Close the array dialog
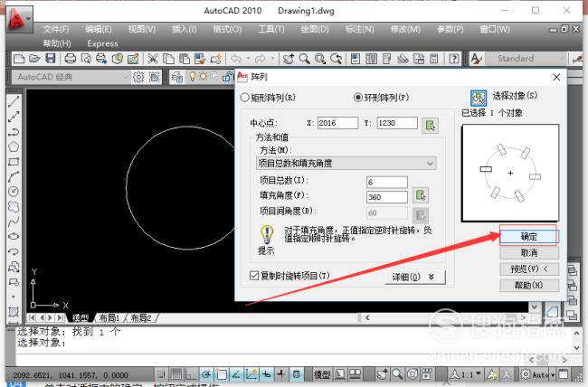This screenshot has width=588, height=387. click(x=556, y=77)
